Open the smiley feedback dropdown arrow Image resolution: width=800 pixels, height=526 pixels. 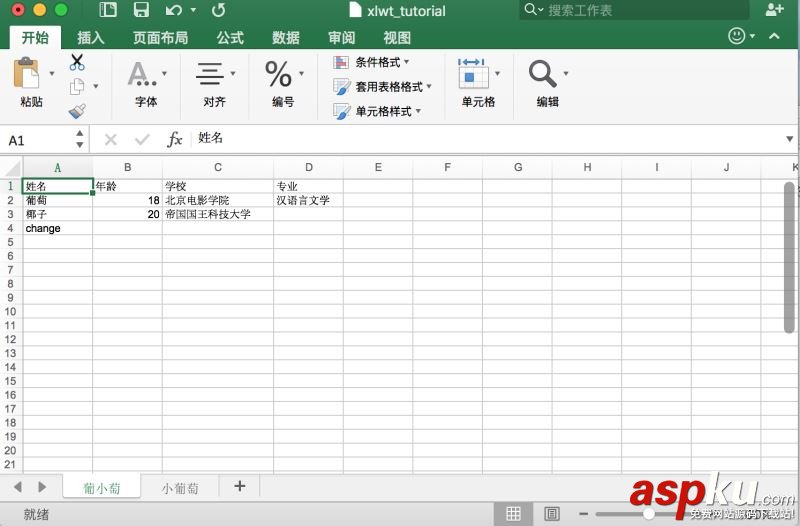[x=752, y=36]
